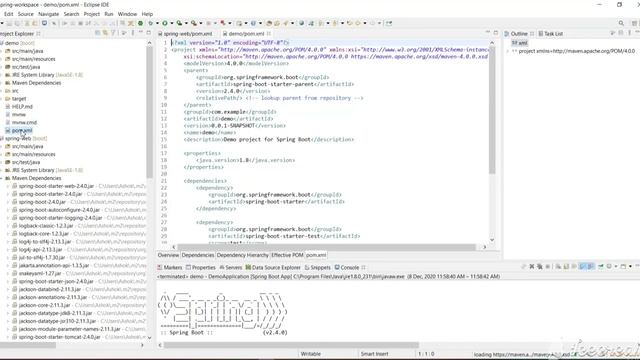The image size is (640, 360).
Task: Open the Dependency Hierarchy tab
Action: [242, 255]
